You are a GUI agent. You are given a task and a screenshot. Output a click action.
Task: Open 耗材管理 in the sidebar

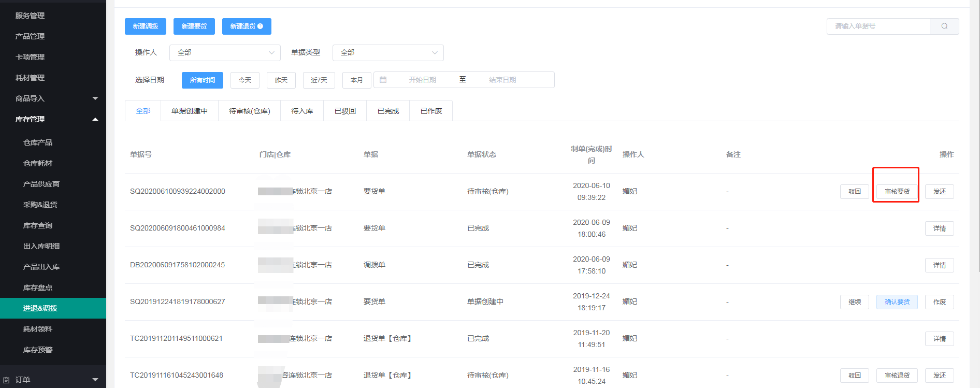coord(53,78)
